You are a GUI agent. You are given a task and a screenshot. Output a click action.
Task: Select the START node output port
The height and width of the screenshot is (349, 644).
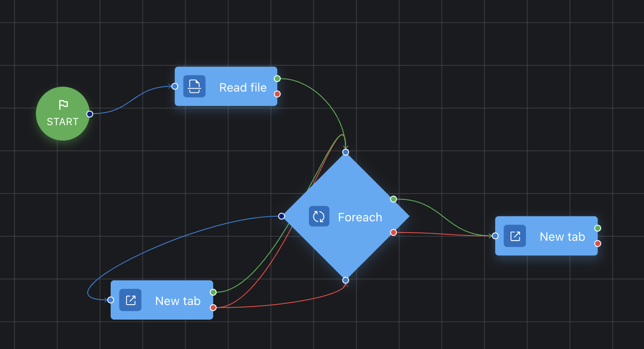click(90, 114)
